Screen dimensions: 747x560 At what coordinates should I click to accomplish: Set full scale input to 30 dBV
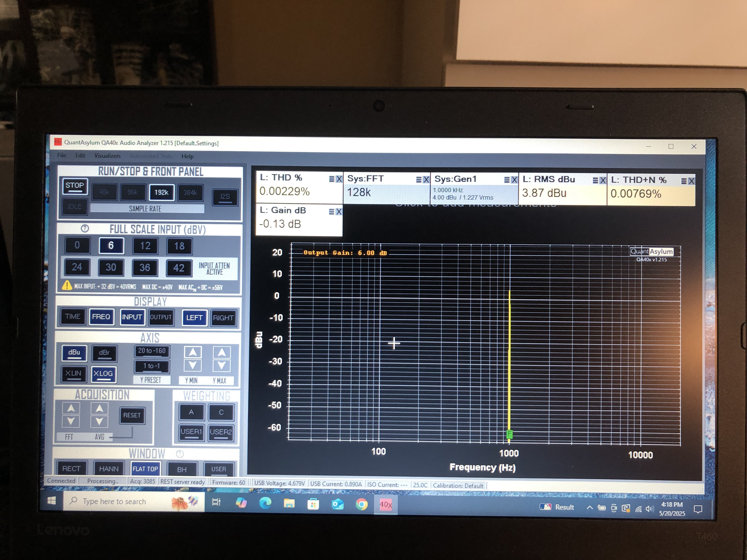click(111, 267)
